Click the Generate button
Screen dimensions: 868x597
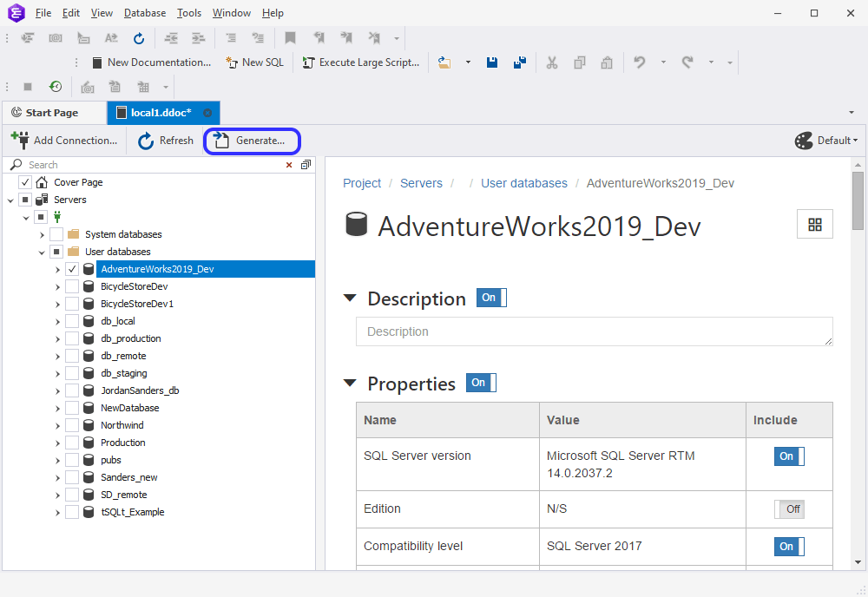click(x=252, y=141)
